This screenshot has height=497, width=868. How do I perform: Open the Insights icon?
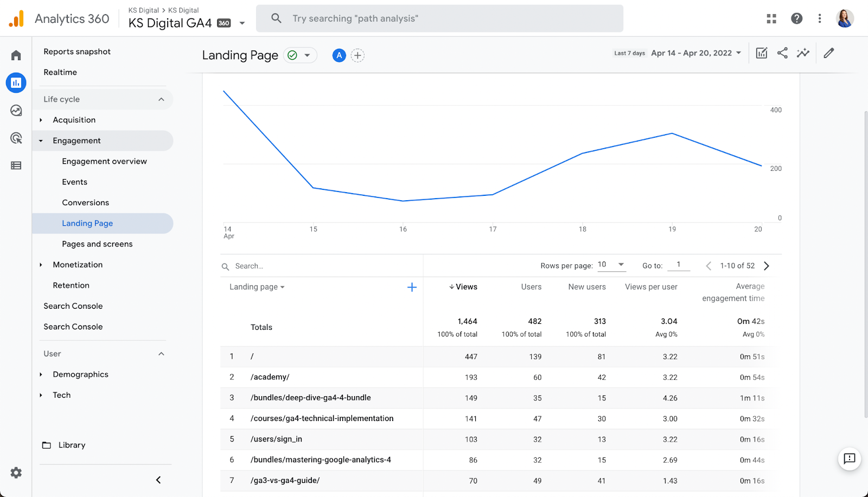803,53
